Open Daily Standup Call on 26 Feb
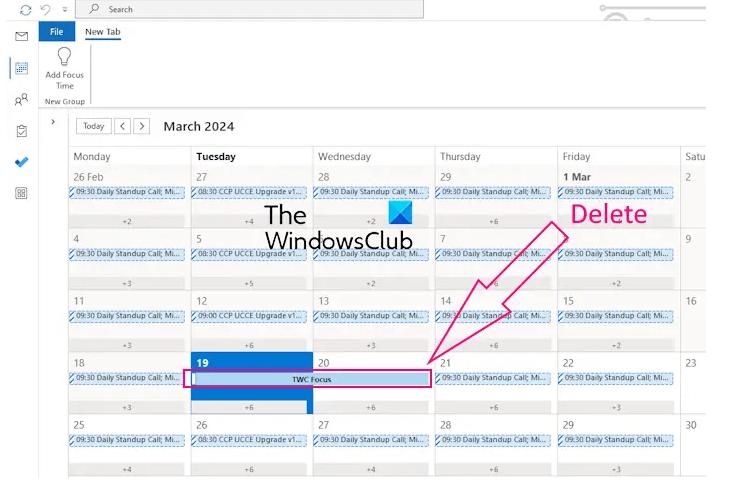 (x=127, y=192)
